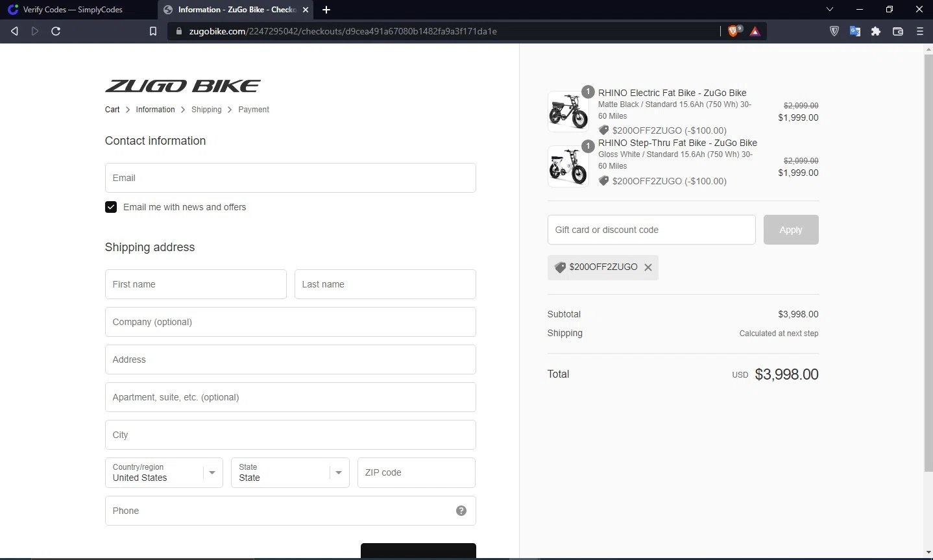Click the Contact information heading

coord(155,141)
